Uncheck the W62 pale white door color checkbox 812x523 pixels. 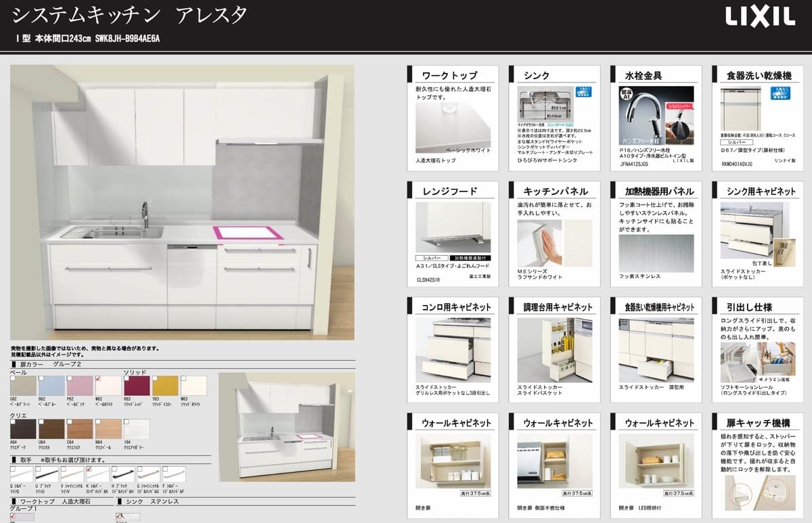pyautogui.click(x=98, y=379)
